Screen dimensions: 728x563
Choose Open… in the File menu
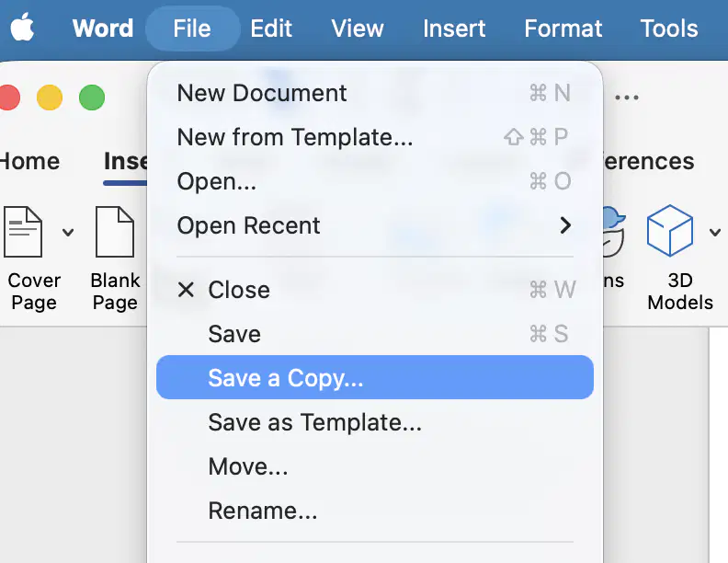coord(375,181)
